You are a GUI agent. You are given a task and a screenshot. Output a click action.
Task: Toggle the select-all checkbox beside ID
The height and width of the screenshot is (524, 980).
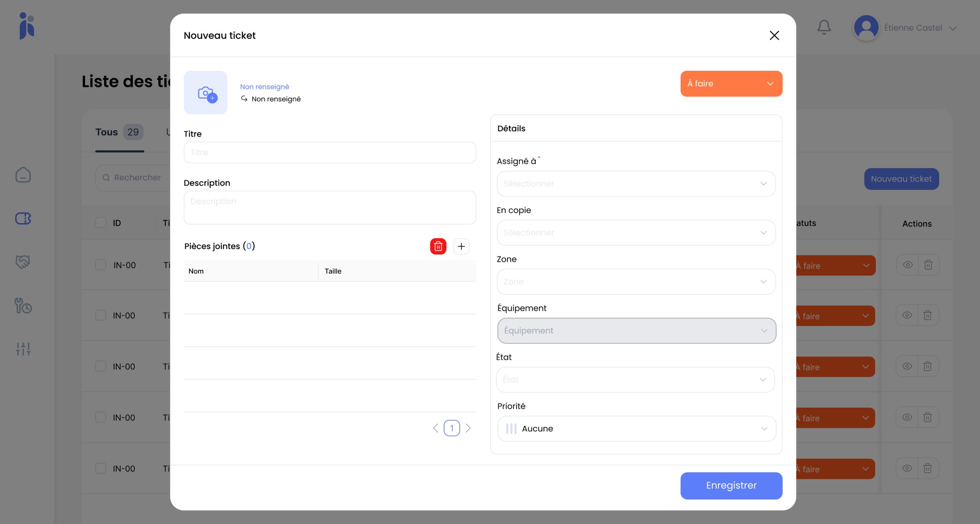coord(101,223)
